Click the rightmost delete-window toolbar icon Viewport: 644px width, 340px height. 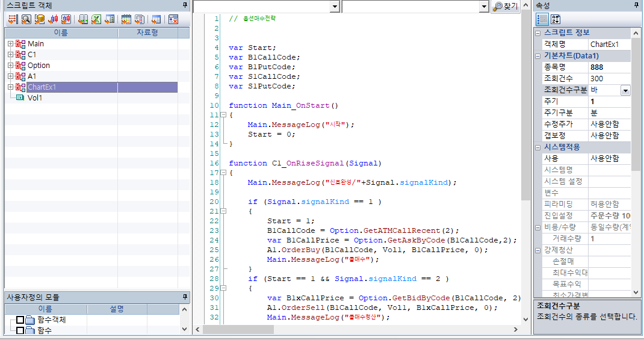tap(173, 19)
